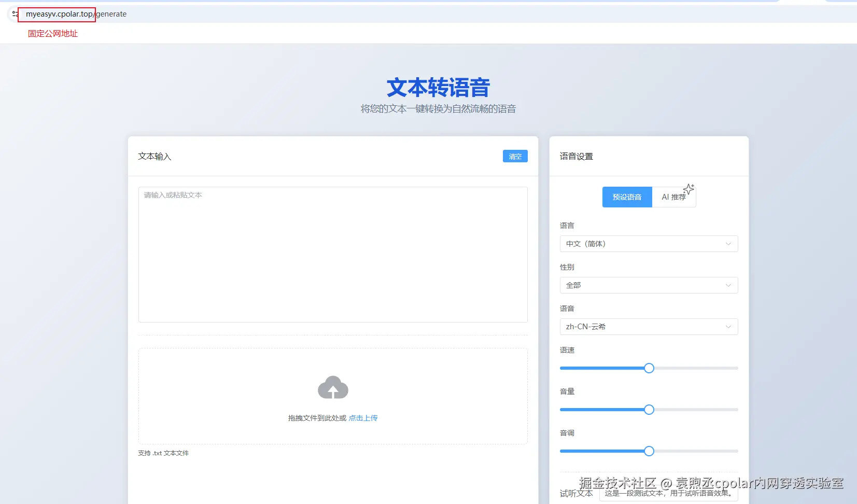
Task: Switch to the AI 推荐 tab
Action: [x=674, y=197]
